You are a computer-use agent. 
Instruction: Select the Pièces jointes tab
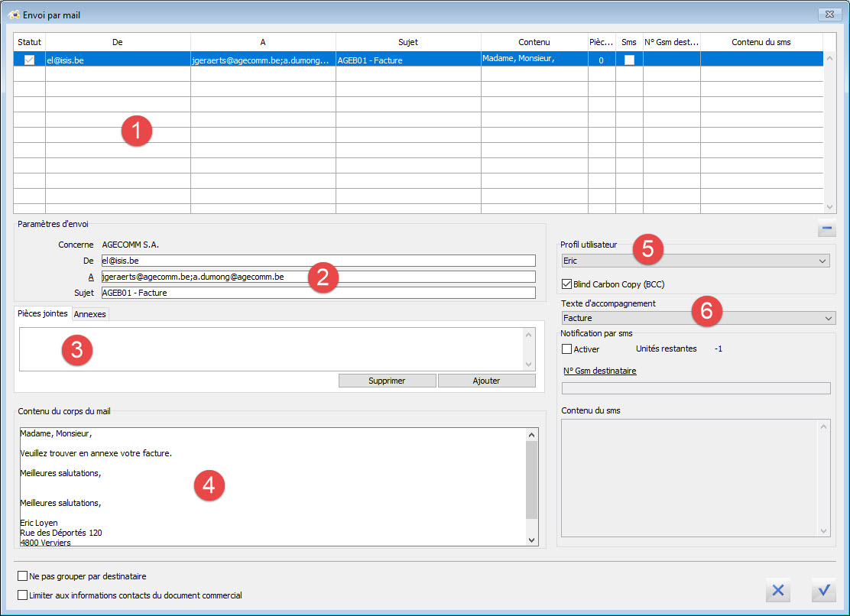tap(43, 313)
